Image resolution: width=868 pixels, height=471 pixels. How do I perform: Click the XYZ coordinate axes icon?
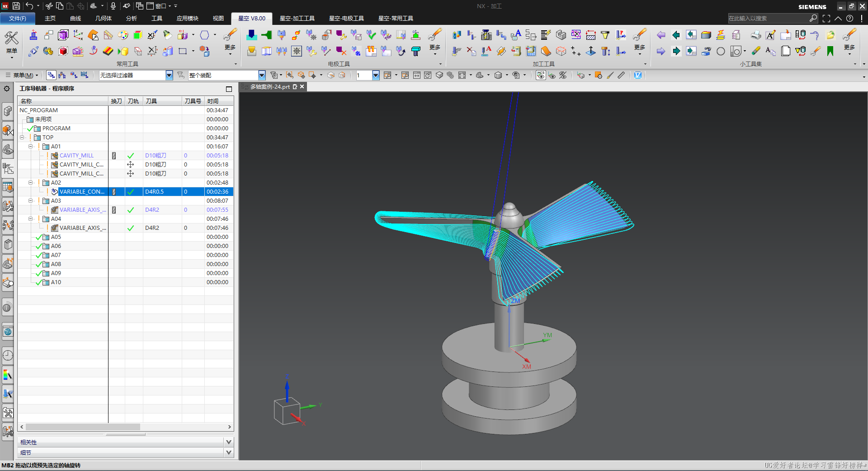[x=78, y=35]
